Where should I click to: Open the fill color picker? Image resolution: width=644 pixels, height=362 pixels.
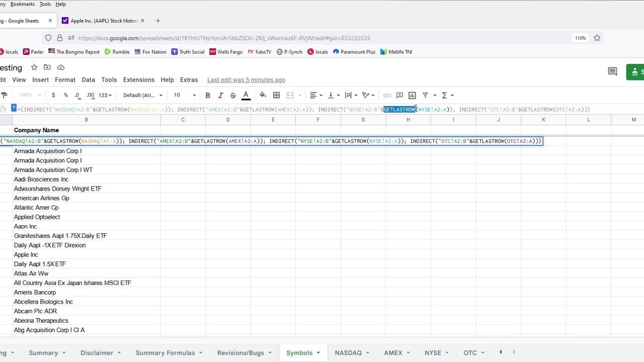click(x=263, y=95)
